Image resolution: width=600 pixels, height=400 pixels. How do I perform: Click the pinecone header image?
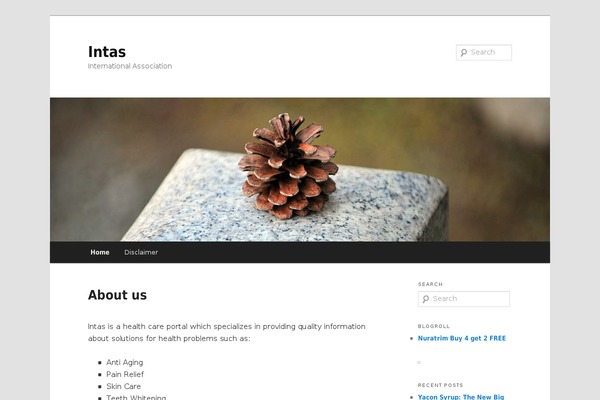click(x=300, y=170)
